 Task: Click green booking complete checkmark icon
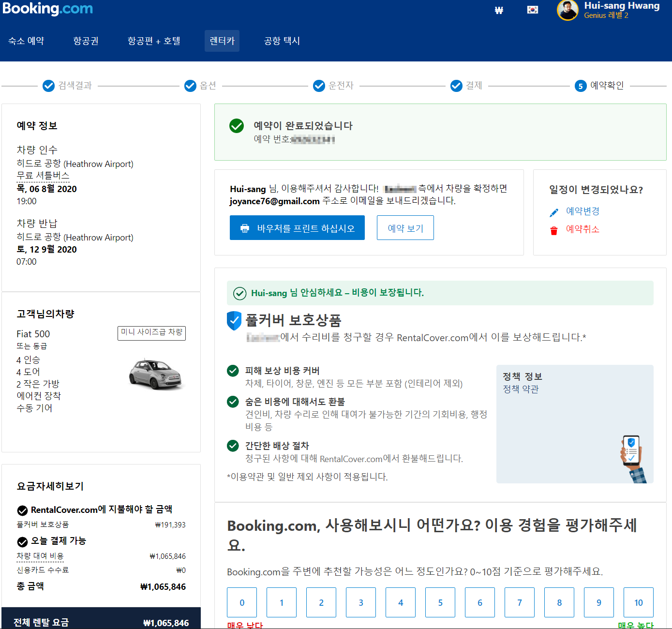click(237, 126)
